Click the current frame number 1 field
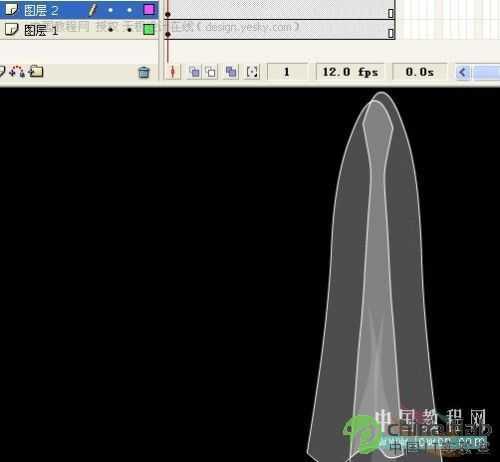This screenshot has width=500, height=462. 287,72
